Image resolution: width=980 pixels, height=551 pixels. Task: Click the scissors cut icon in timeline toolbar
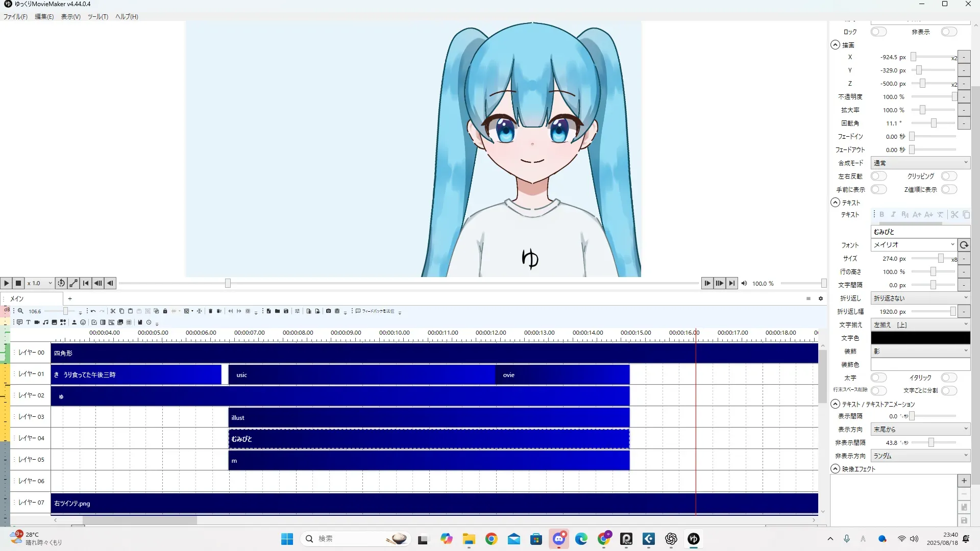[113, 311]
